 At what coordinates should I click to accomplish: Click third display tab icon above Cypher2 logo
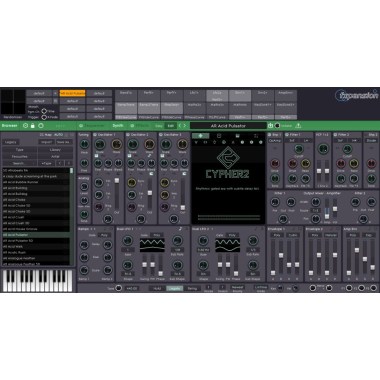(x=237, y=136)
